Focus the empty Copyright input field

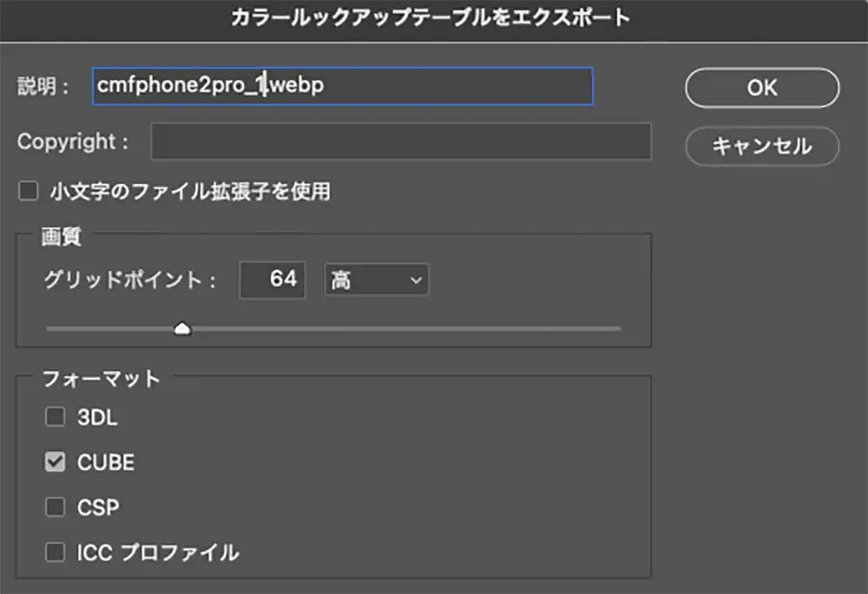(x=400, y=142)
